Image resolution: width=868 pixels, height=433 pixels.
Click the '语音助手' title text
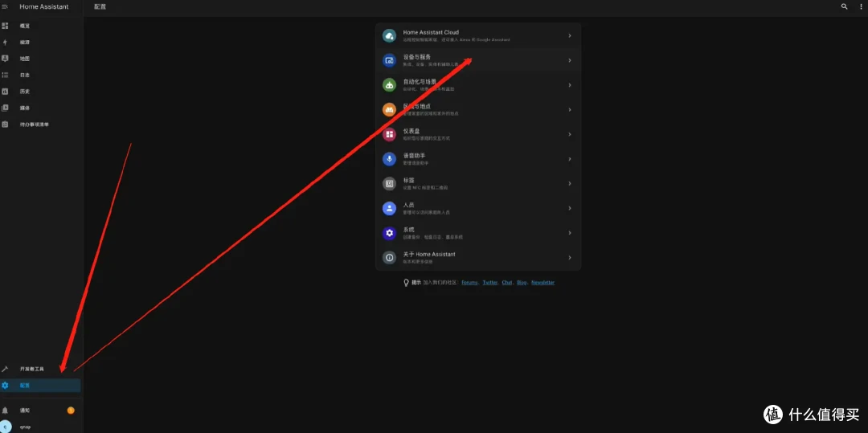click(414, 155)
